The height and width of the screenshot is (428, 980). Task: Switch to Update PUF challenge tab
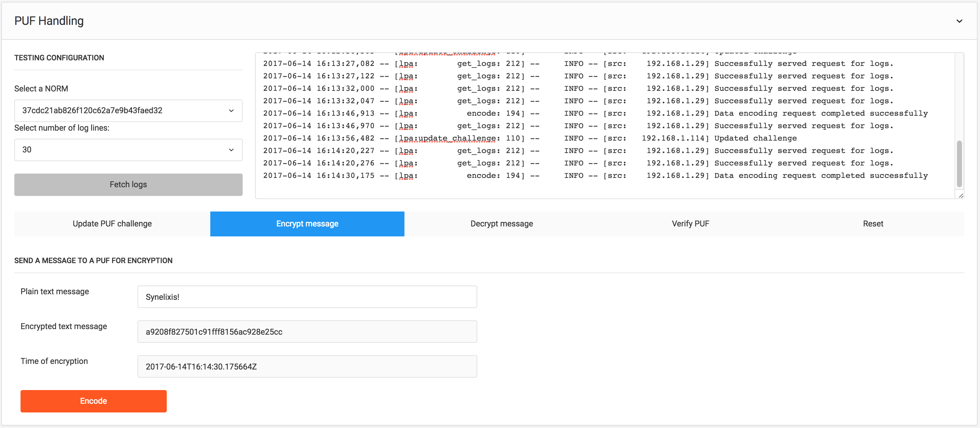point(112,224)
